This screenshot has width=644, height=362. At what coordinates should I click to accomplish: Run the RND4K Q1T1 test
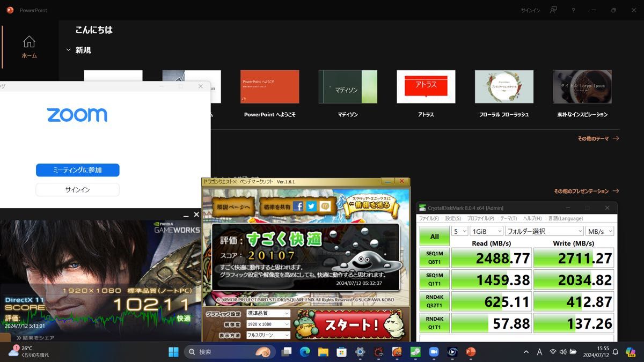434,323
